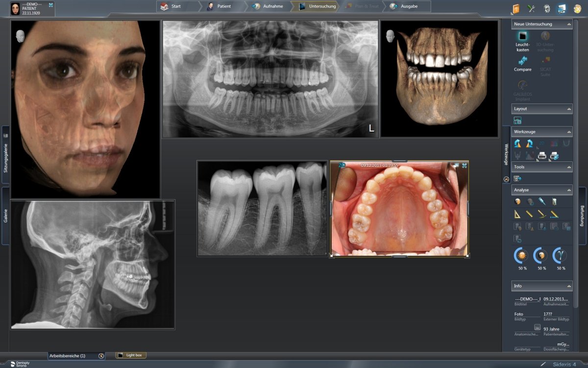Click the first blue rotate-arrow tool in Werkzeuge
The image size is (588, 368).
(x=517, y=144)
